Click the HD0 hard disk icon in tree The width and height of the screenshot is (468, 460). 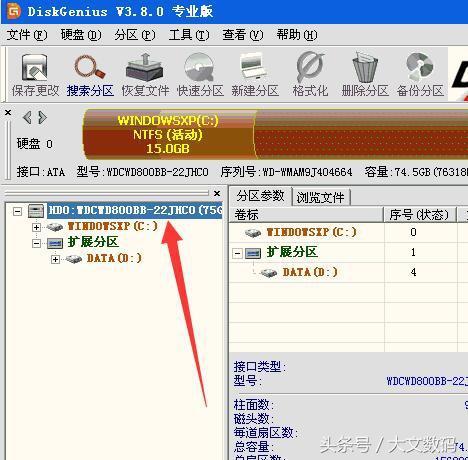(36, 211)
